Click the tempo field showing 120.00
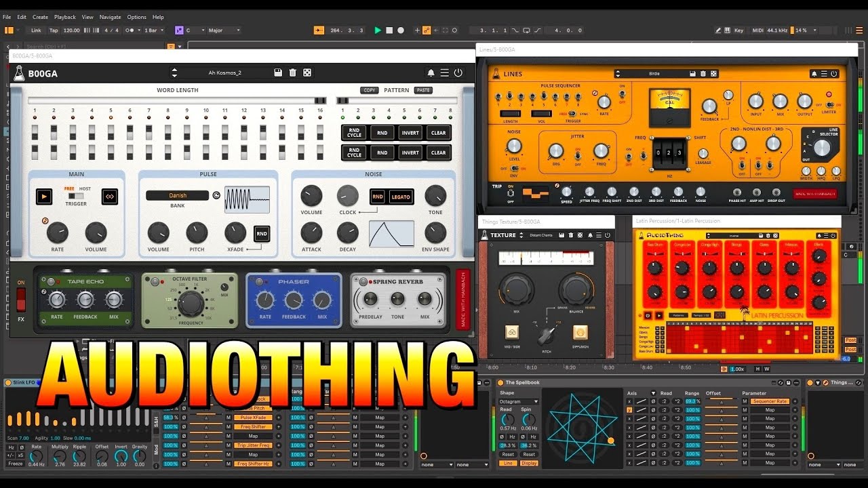868x488 pixels. (71, 30)
